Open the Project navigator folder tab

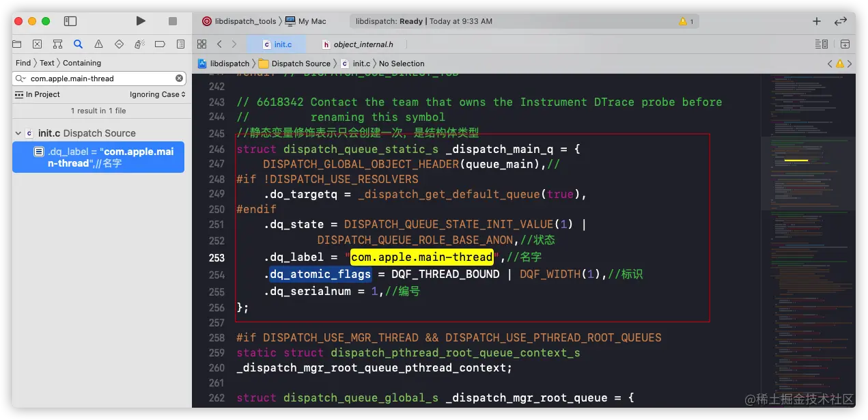point(17,44)
